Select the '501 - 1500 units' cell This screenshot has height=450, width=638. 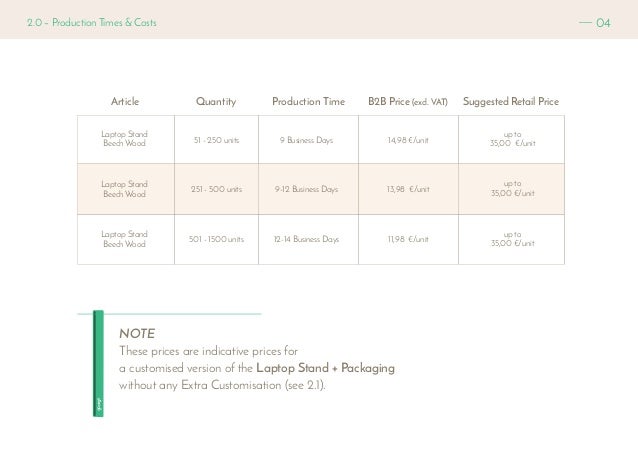(x=216, y=240)
